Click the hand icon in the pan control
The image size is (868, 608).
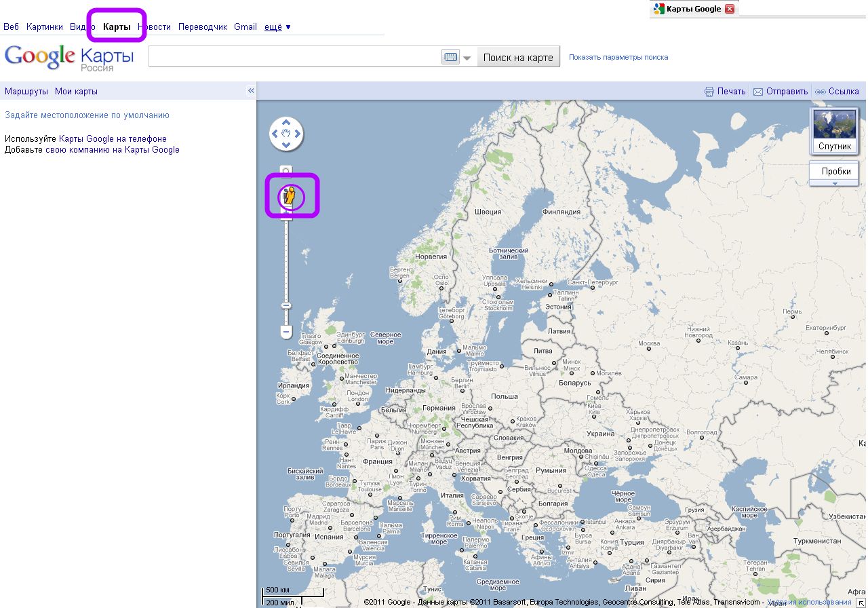(286, 134)
